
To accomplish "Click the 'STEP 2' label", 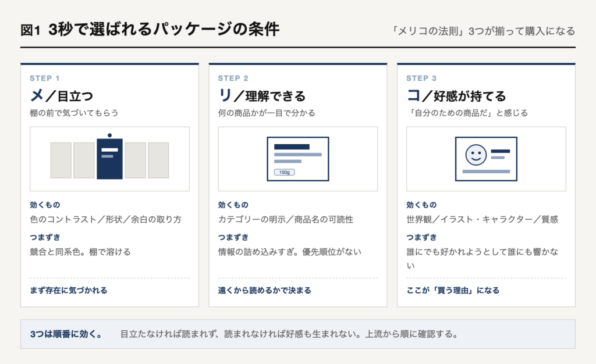I will [x=233, y=78].
